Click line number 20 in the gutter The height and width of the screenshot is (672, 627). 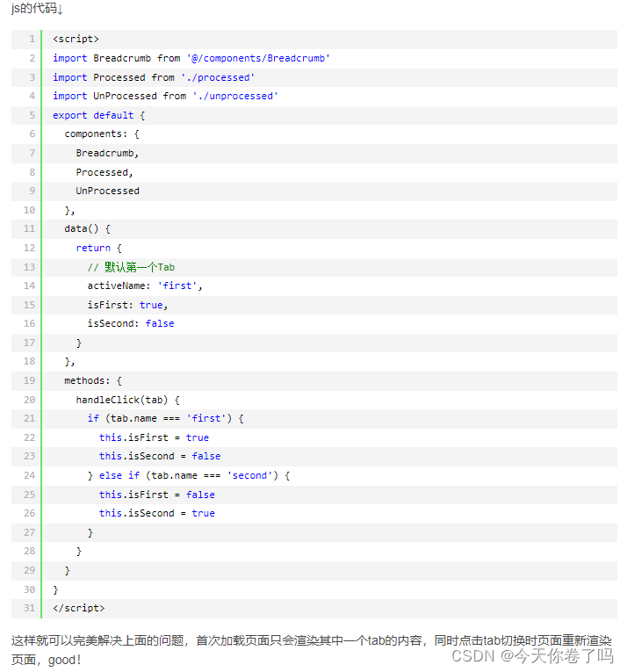(29, 400)
